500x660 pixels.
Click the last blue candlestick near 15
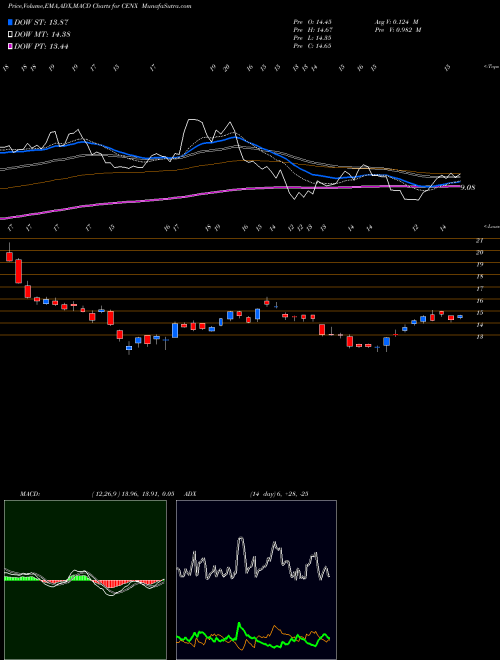click(x=460, y=317)
